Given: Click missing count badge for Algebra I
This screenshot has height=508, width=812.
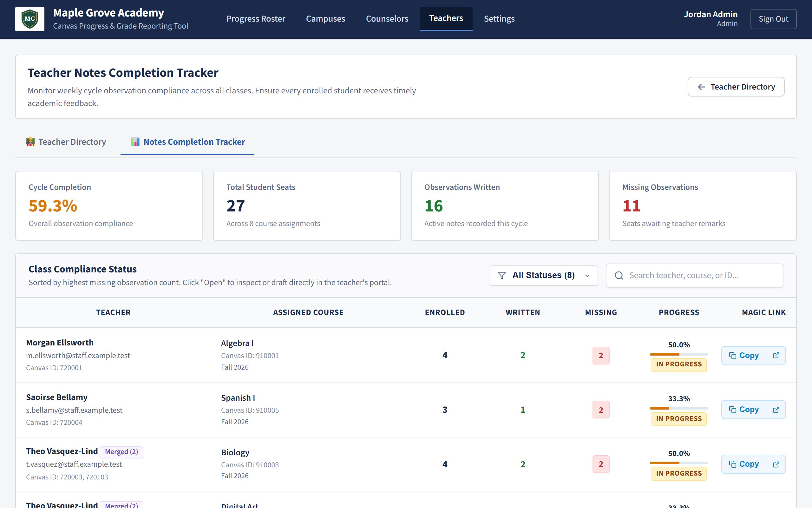Looking at the screenshot, I should point(601,356).
